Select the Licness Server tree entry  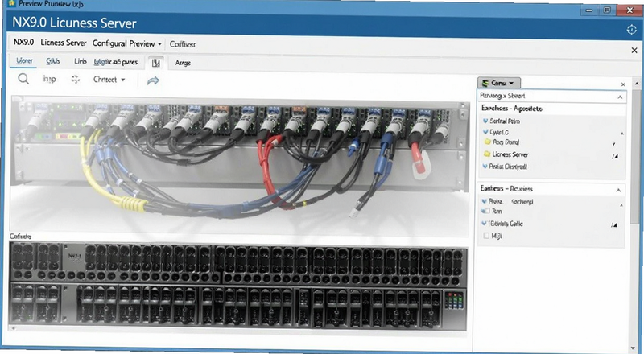pyautogui.click(x=510, y=154)
